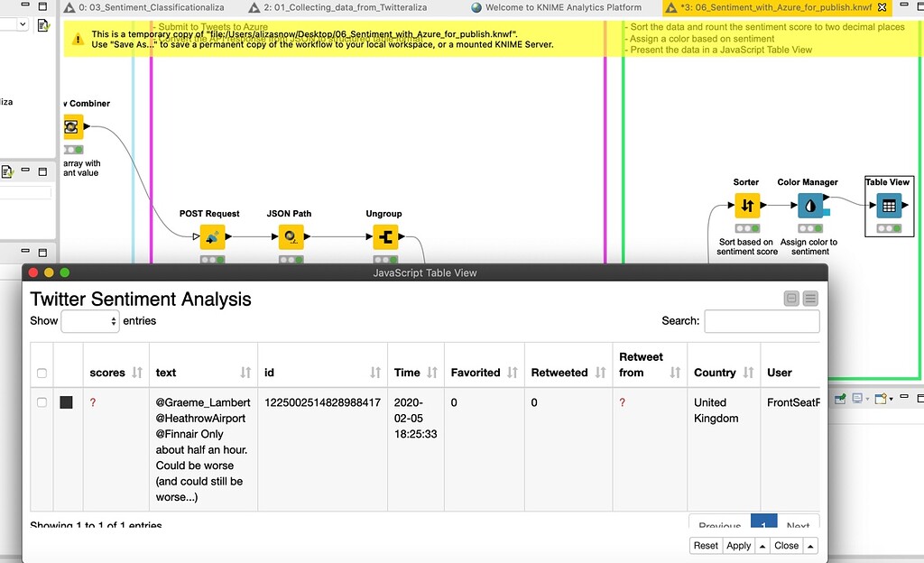Click the yellow Combiner node icon
The height and width of the screenshot is (563, 924).
pyautogui.click(x=71, y=125)
